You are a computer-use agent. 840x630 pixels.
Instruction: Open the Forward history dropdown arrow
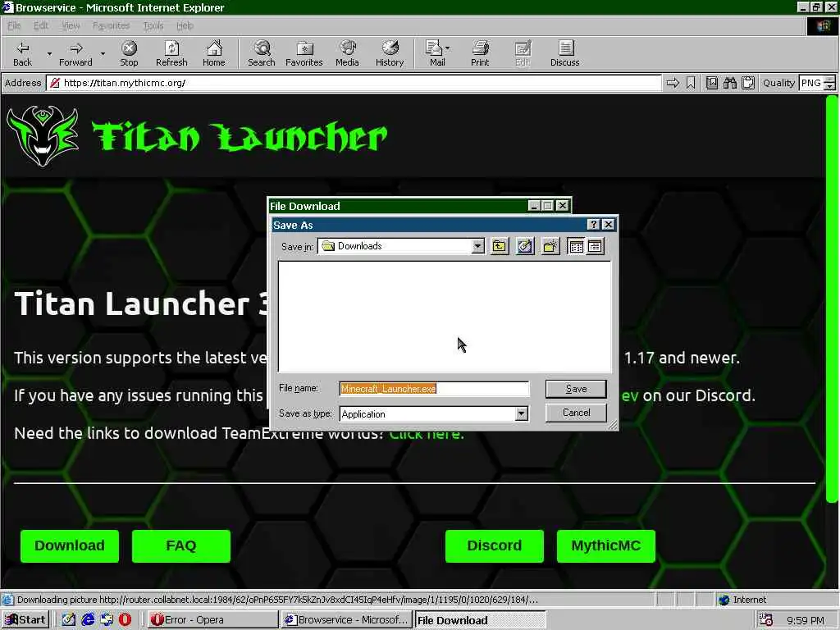pos(103,53)
